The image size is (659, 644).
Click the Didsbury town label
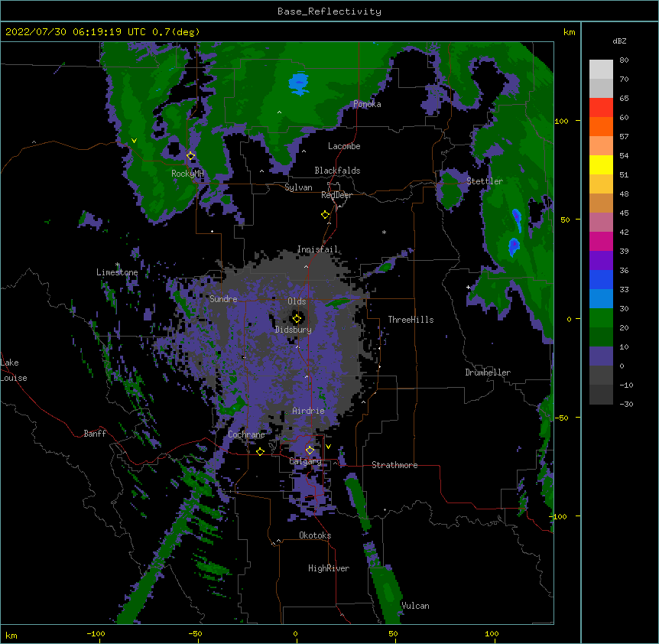tap(294, 330)
